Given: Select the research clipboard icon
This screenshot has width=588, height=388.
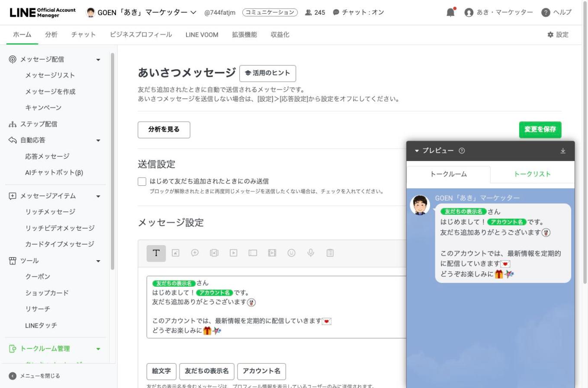Looking at the screenshot, I should point(330,253).
